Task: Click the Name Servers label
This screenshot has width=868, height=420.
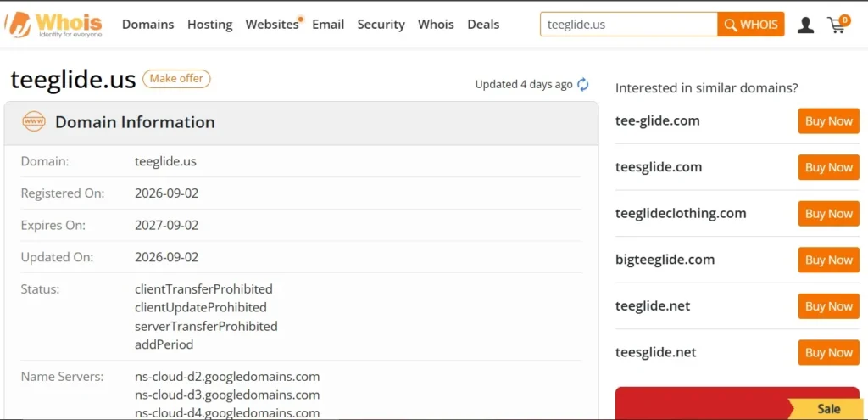Action: (x=62, y=377)
